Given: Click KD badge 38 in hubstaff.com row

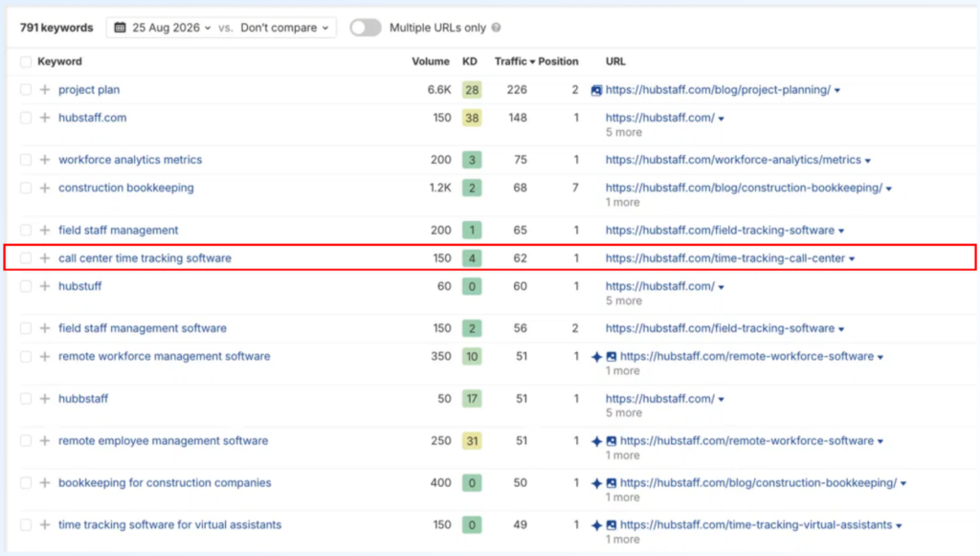Looking at the screenshot, I should pyautogui.click(x=472, y=118).
